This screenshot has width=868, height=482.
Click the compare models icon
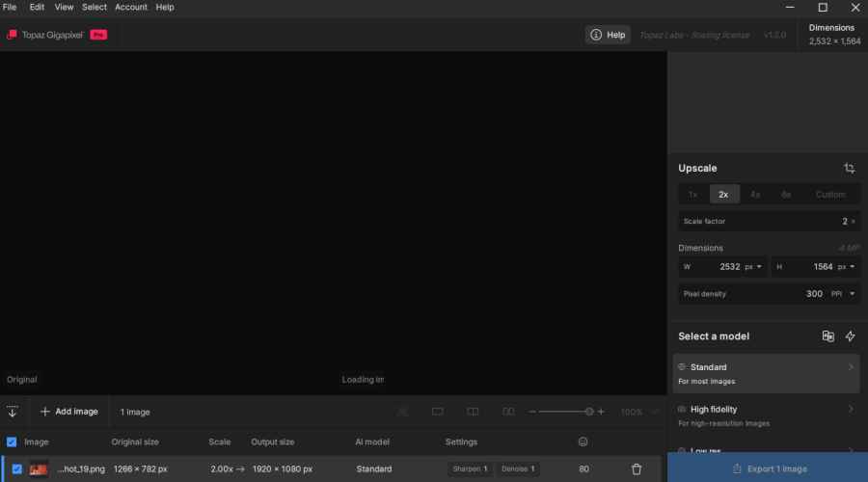(x=827, y=335)
